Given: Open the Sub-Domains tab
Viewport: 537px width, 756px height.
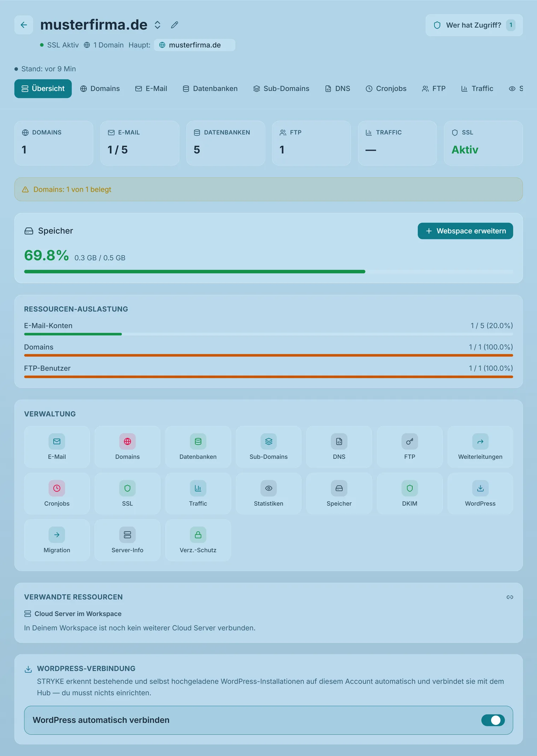Looking at the screenshot, I should [281, 89].
